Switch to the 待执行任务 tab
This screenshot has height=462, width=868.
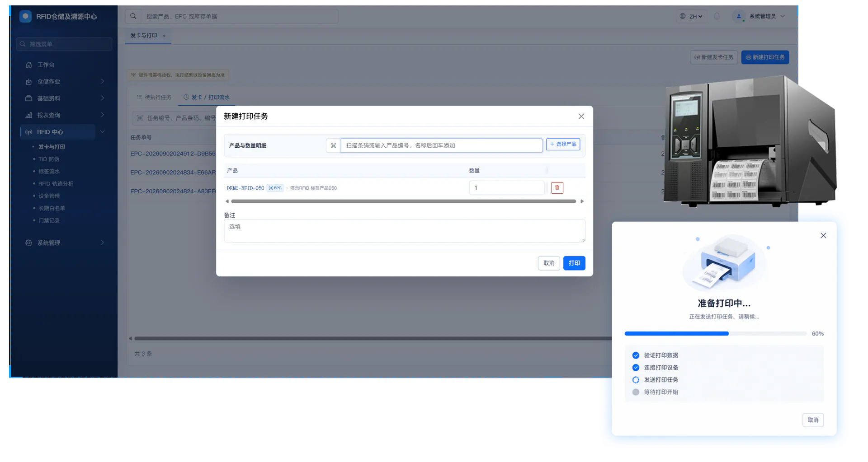pos(154,97)
